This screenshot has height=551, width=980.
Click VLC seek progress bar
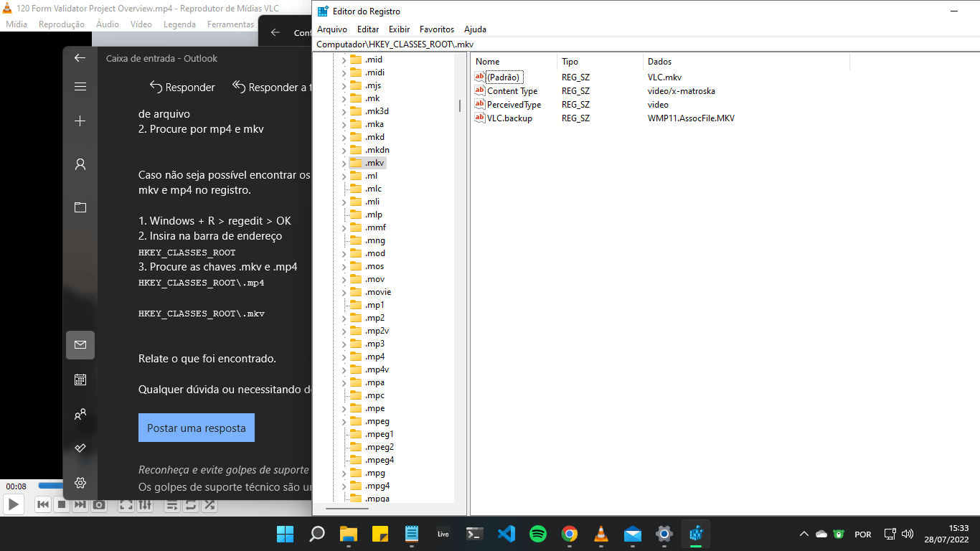50,486
